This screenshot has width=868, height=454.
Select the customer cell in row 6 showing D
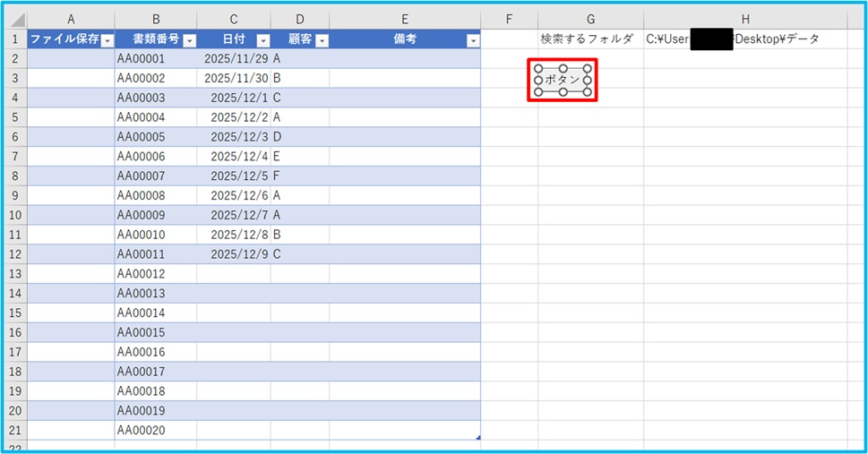pos(299,137)
